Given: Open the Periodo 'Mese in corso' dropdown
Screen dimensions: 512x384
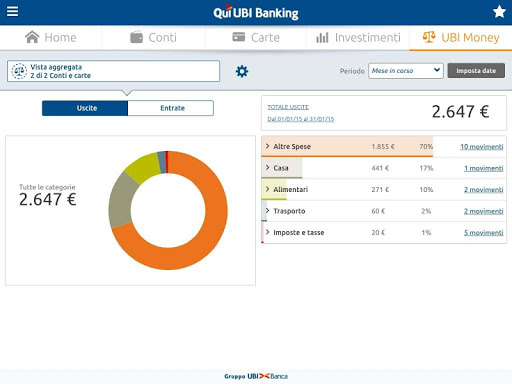Looking at the screenshot, I should pos(406,71).
